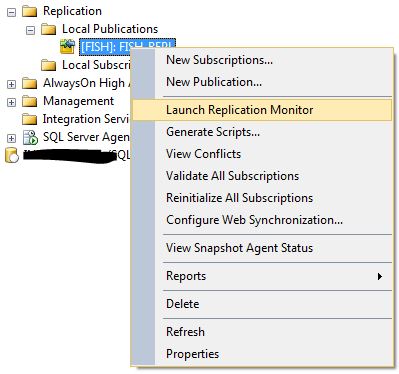Select the Management tree label
Screen dimensions: 399x374
(x=78, y=101)
